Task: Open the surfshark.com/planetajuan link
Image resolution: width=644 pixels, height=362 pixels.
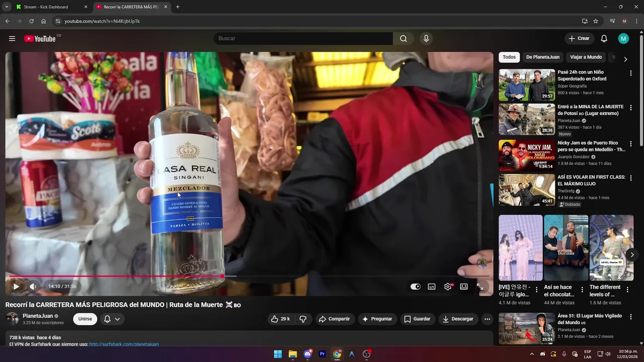Action: (x=124, y=344)
